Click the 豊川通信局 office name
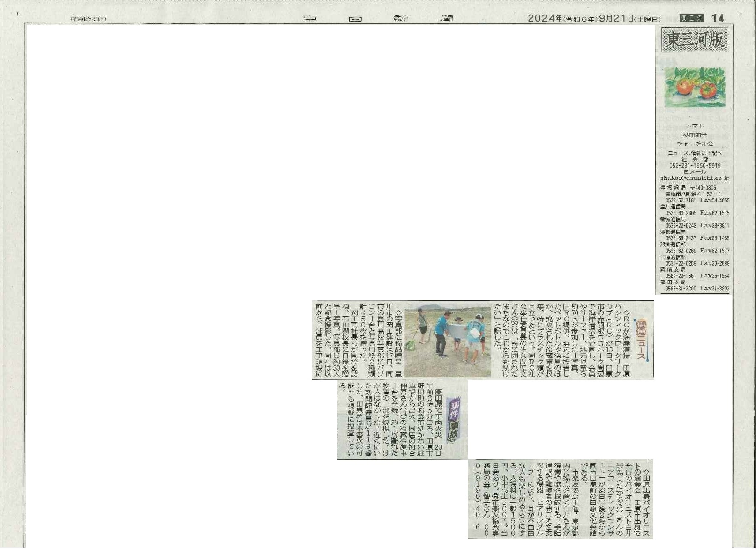 coord(673,207)
